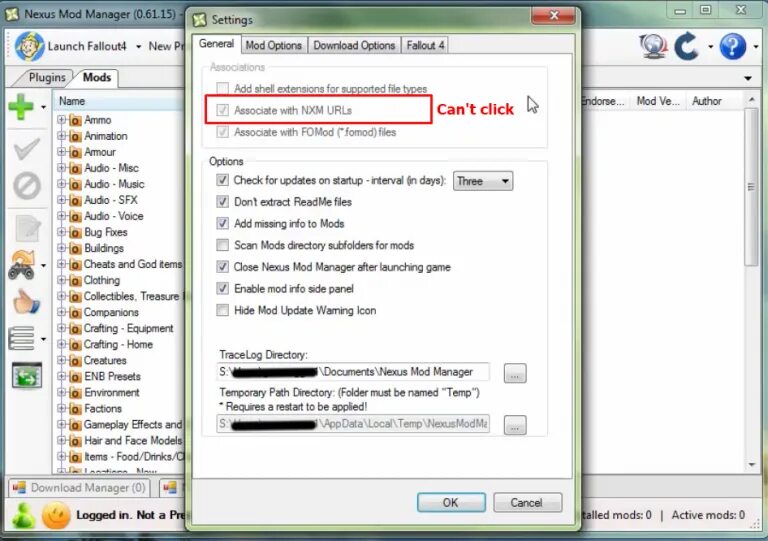Expand the Companions category tree node
The height and width of the screenshot is (541, 768).
pos(61,312)
